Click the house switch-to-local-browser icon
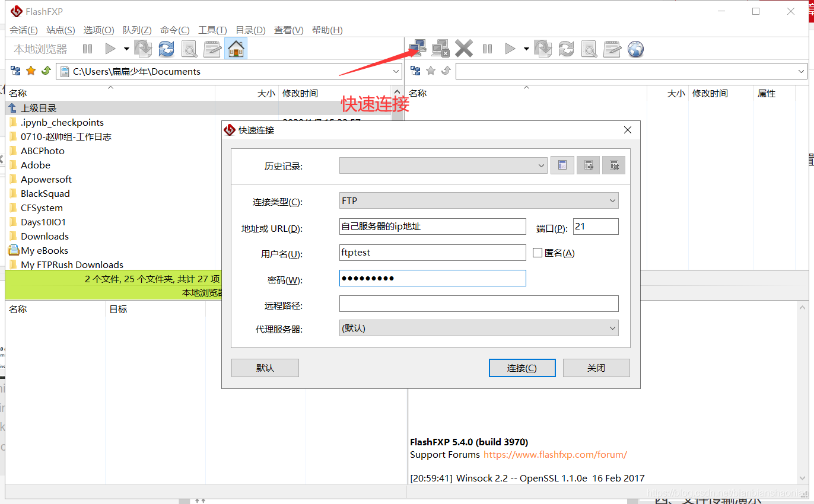 236,49
